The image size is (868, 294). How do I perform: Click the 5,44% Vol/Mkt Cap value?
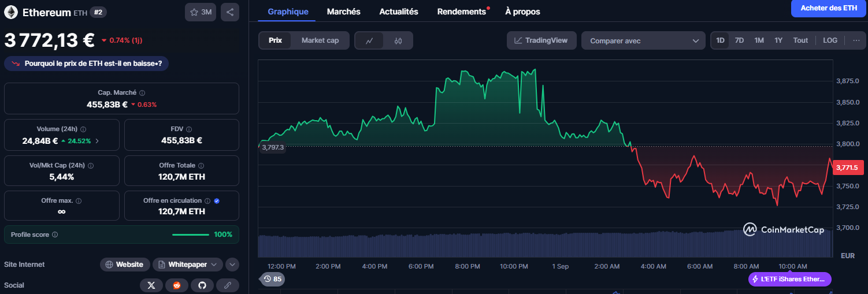point(62,177)
